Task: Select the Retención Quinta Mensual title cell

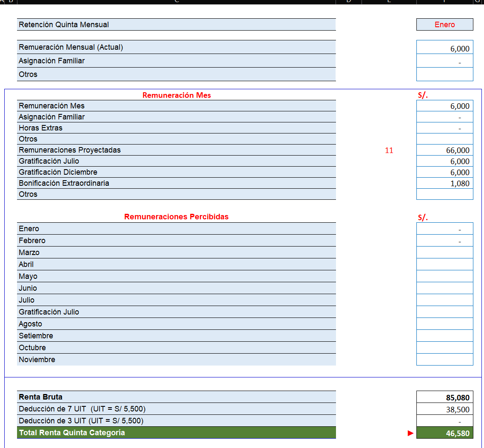Action: [x=176, y=25]
